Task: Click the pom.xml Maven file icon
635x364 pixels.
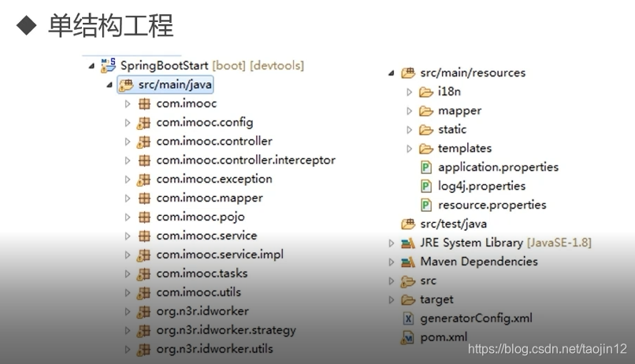Action: (407, 337)
